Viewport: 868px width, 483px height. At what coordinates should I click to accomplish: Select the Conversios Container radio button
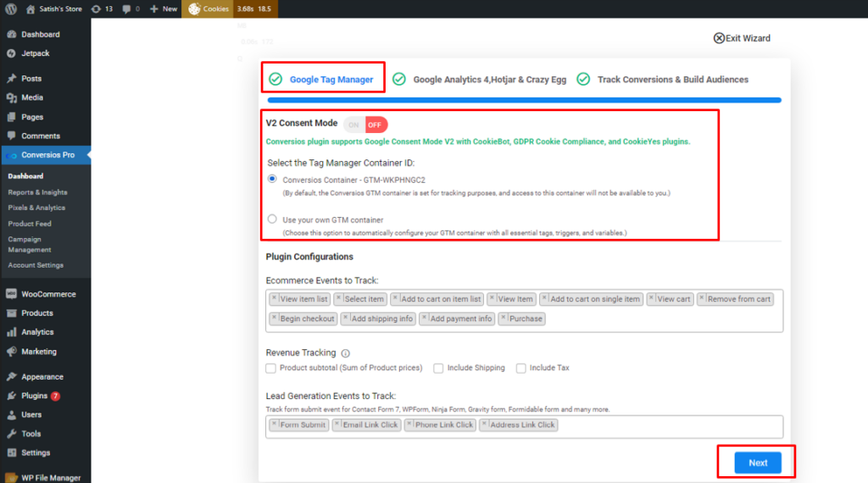tap(272, 179)
